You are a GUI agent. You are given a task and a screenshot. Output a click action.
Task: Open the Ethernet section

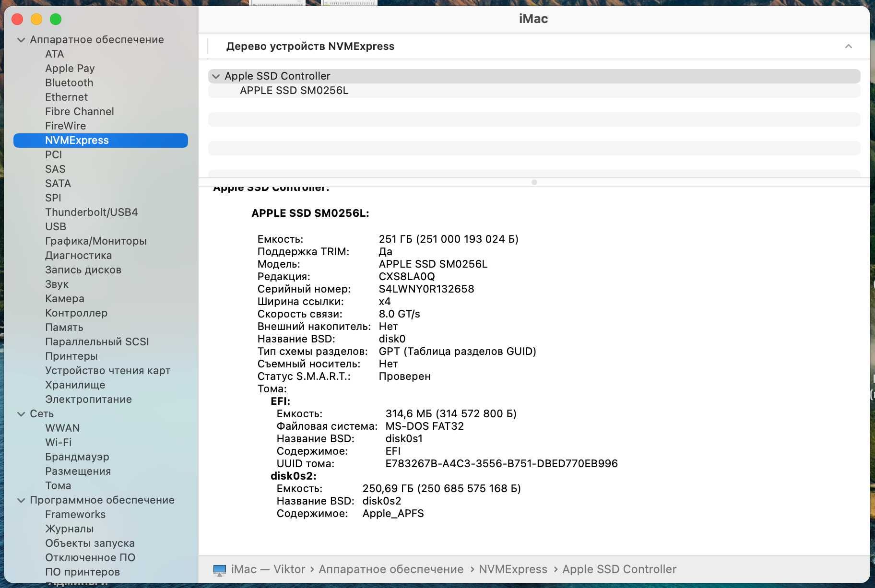(66, 97)
